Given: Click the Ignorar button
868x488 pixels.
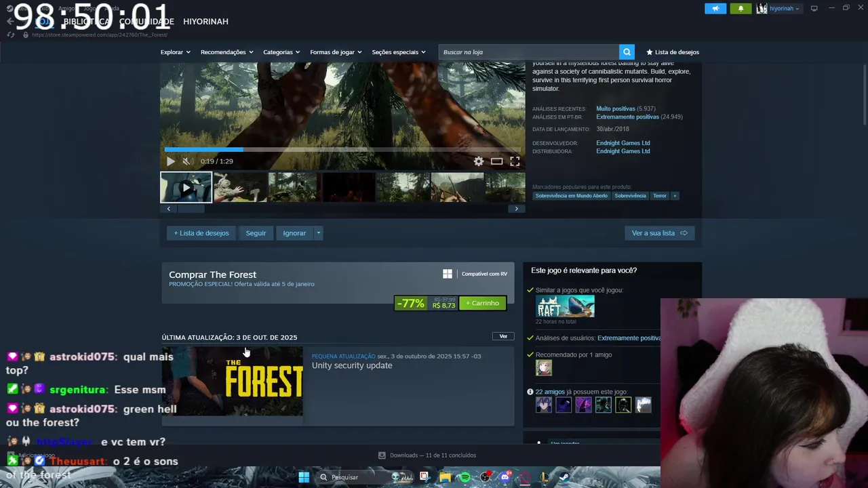Looking at the screenshot, I should tap(294, 233).
